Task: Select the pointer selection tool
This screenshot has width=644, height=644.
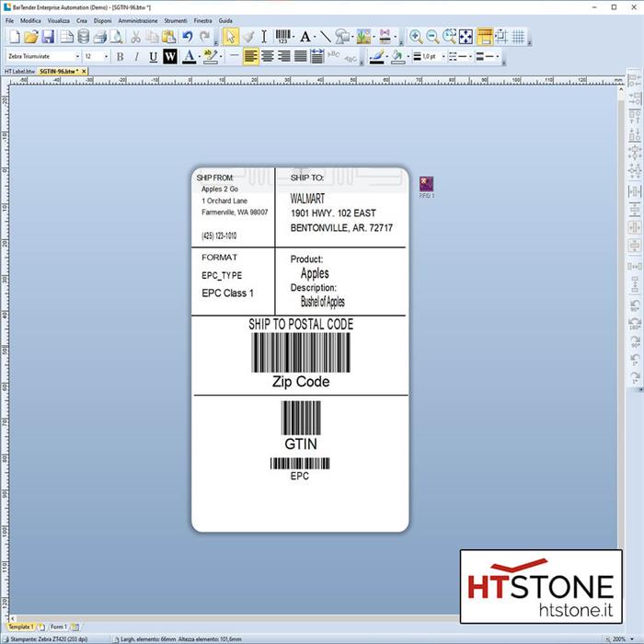Action: [230, 37]
